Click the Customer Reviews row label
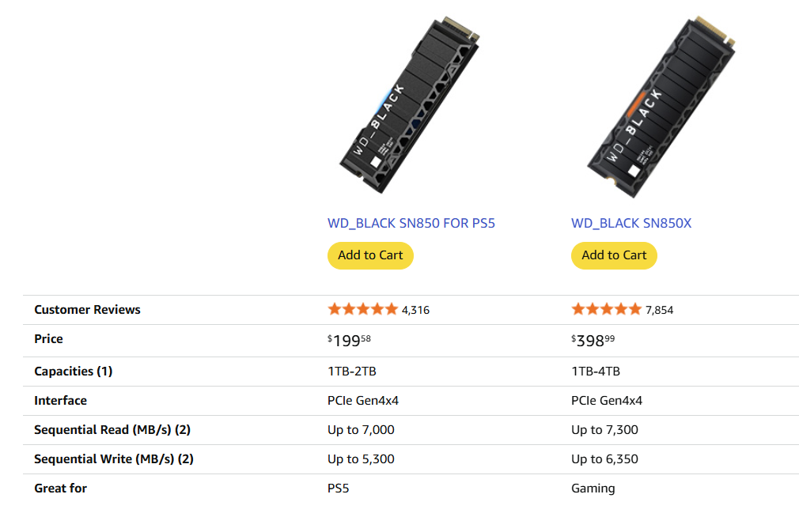 tap(87, 309)
